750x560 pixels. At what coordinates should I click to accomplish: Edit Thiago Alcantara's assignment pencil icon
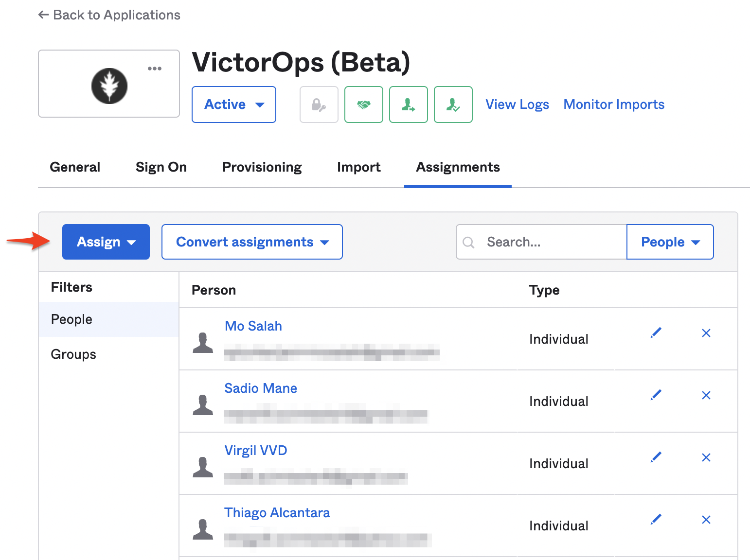(656, 519)
